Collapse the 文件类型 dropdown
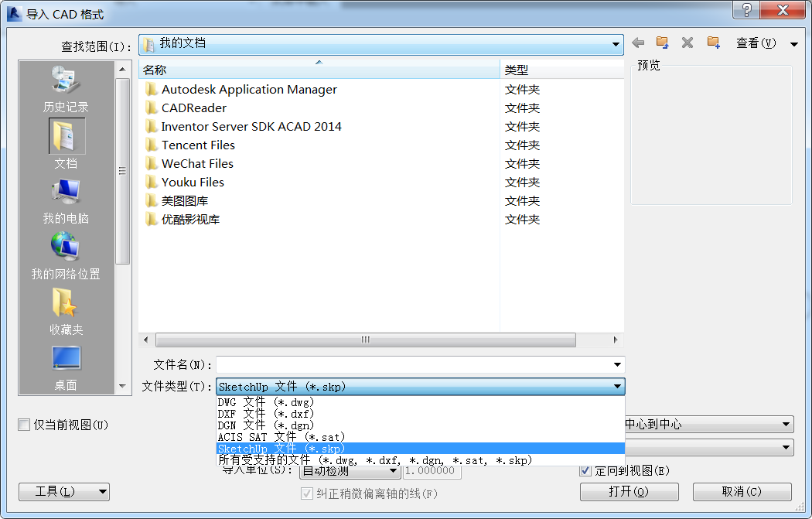Screen dimensions: 812x519 point(617,387)
